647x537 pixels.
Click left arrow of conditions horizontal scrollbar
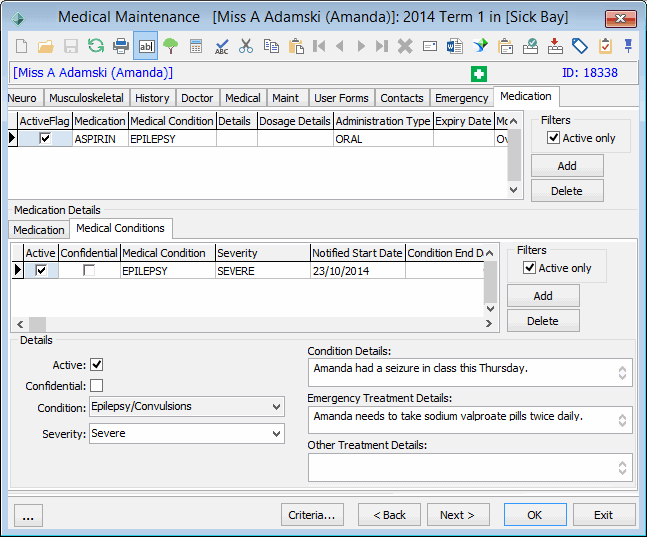click(20, 324)
